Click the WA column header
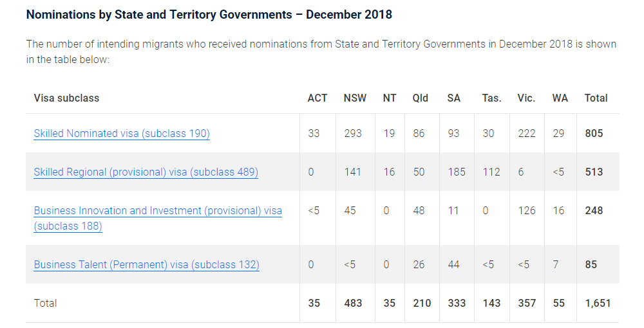 pyautogui.click(x=560, y=98)
